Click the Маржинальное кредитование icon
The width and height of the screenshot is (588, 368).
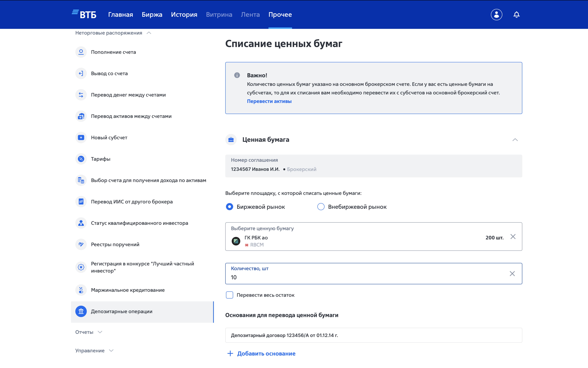point(81,290)
